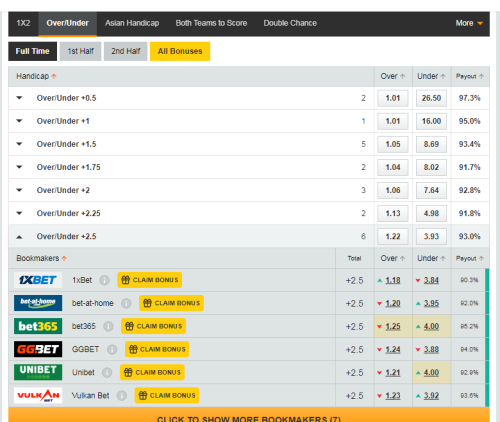Click the GGBET logo
The image size is (500, 422).
click(x=38, y=349)
